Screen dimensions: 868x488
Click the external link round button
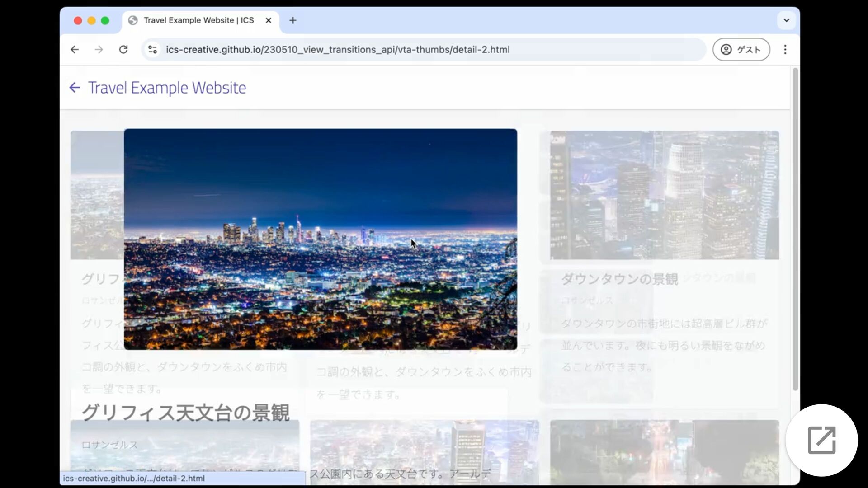click(821, 440)
